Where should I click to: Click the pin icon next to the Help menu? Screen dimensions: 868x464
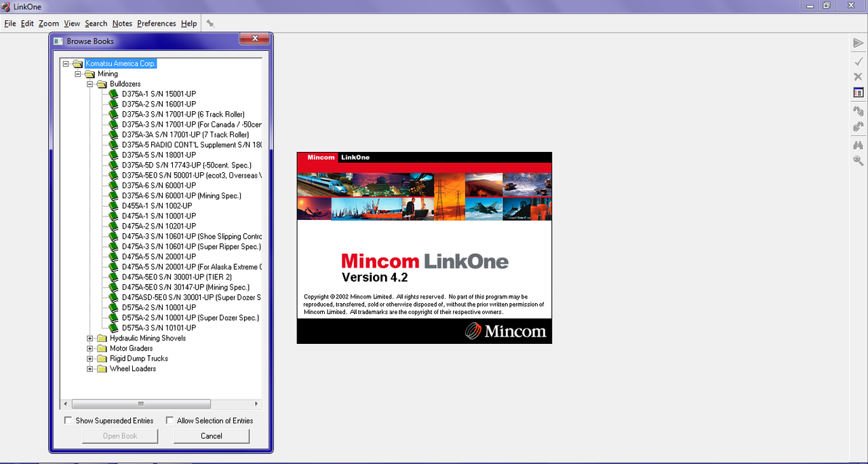point(210,23)
